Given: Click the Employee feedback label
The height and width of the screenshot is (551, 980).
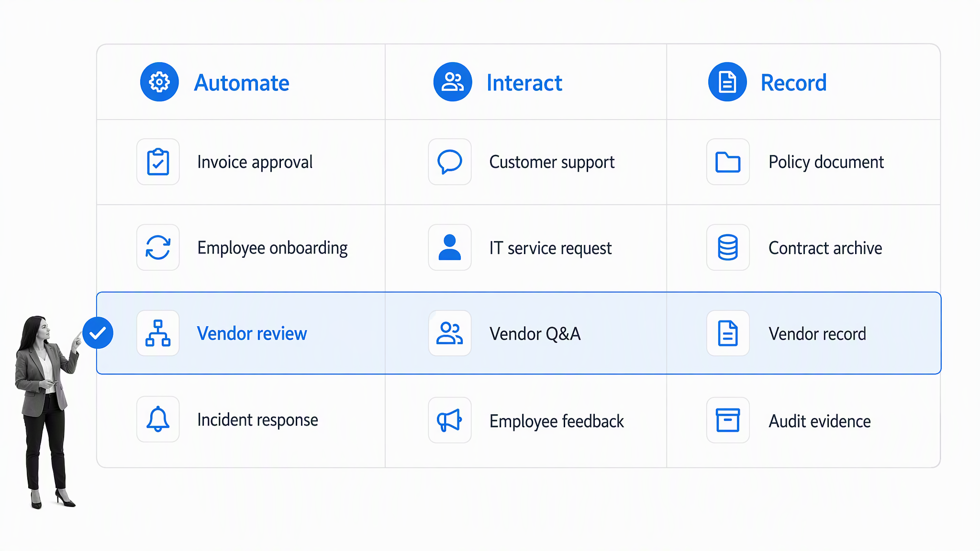Looking at the screenshot, I should tap(557, 421).
